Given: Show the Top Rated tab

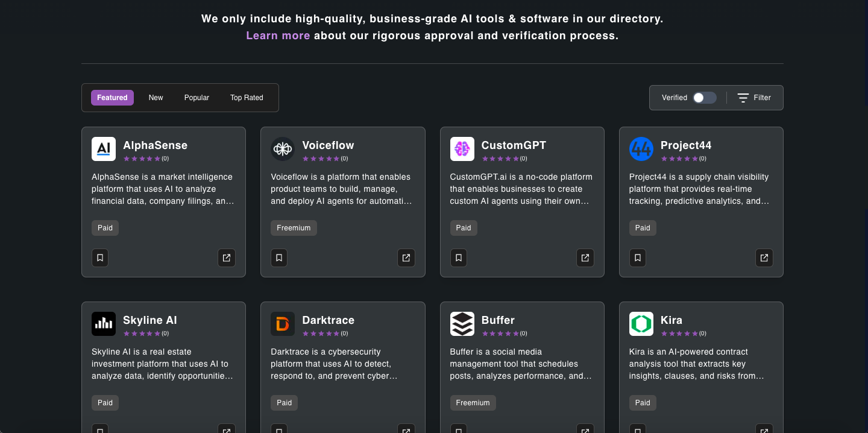Looking at the screenshot, I should pyautogui.click(x=247, y=98).
